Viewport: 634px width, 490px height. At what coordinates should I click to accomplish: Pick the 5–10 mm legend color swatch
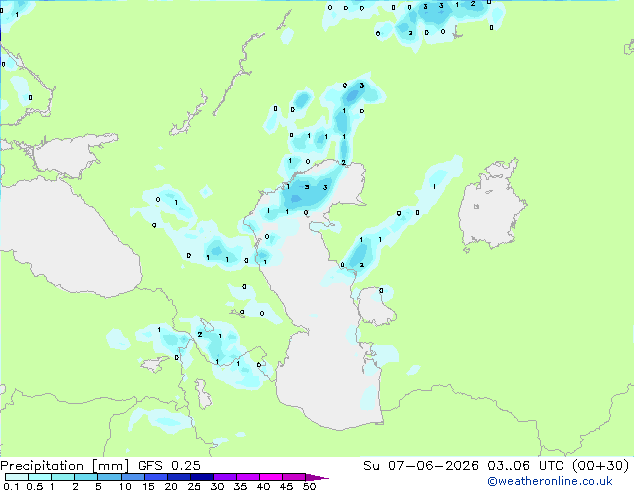point(109,477)
